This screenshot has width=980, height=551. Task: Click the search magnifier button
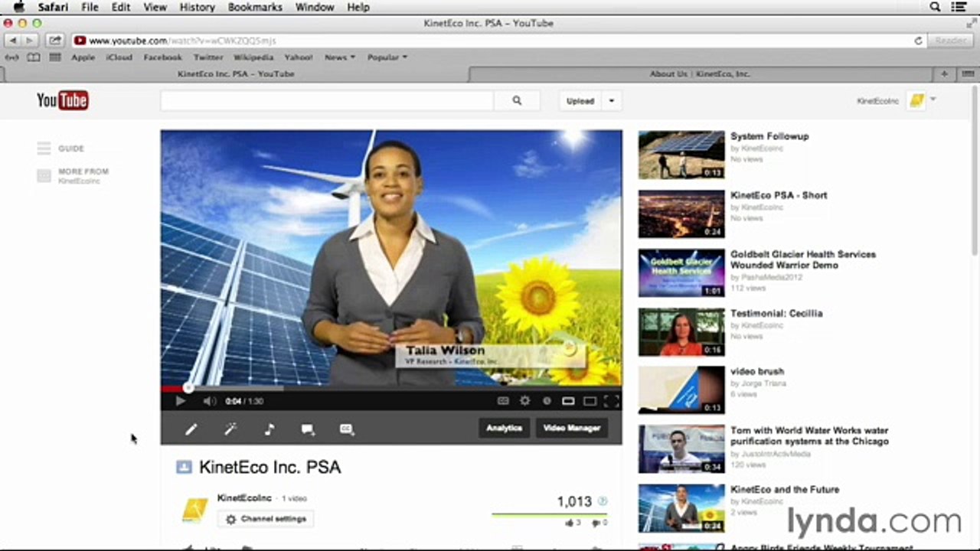pyautogui.click(x=517, y=100)
